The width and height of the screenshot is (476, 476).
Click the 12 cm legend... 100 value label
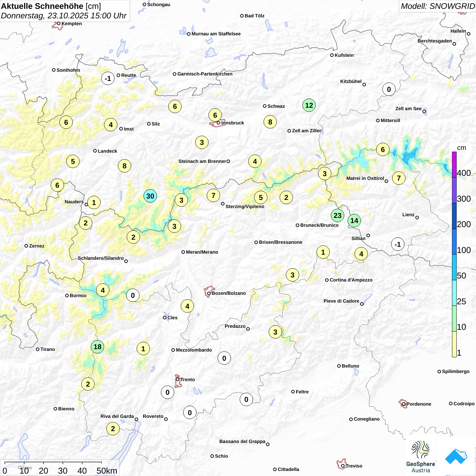click(x=464, y=250)
